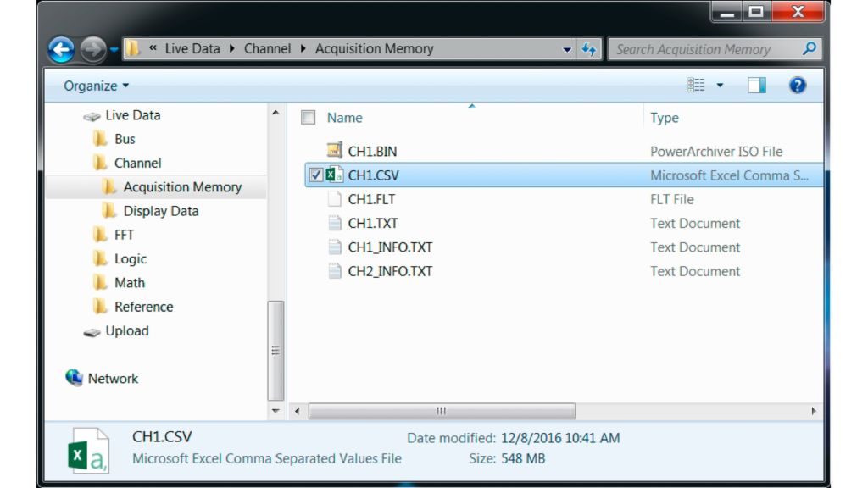Open the Organize dropdown menu

[x=97, y=86]
